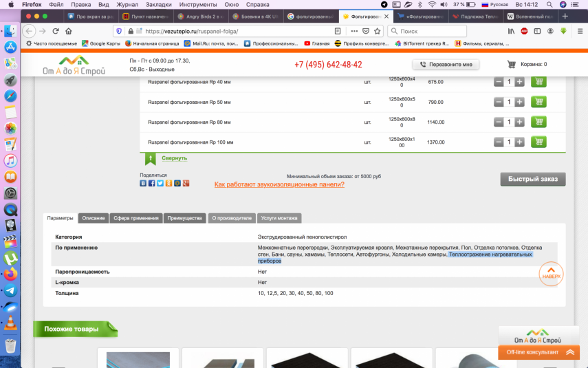Click the green collapse arrow icon
This screenshot has height=368, width=588.
click(x=151, y=159)
